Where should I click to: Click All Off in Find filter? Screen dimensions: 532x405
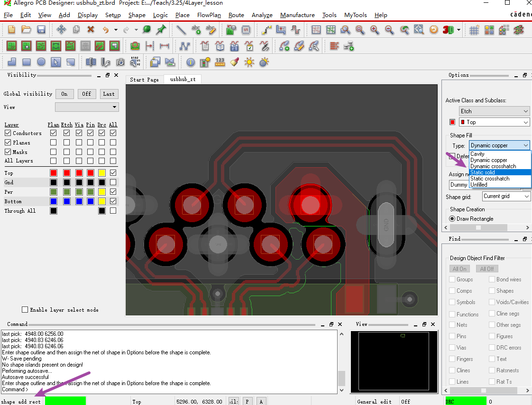[487, 269]
